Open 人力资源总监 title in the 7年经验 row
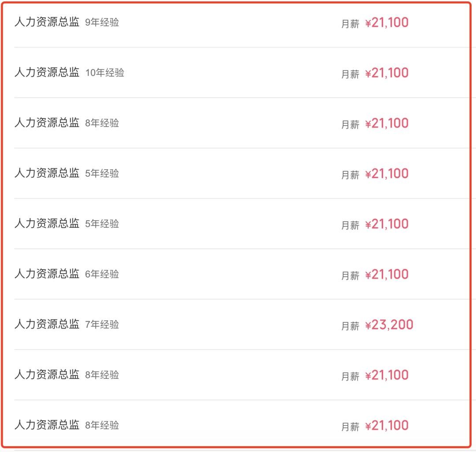The image size is (476, 452). tap(47, 324)
